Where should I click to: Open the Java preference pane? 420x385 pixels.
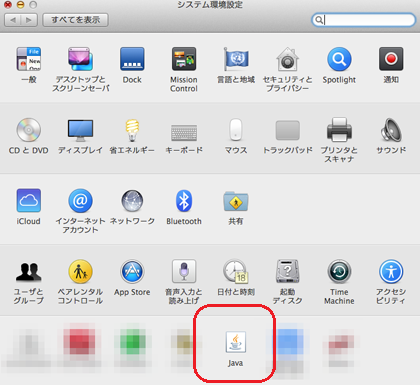[x=236, y=342]
